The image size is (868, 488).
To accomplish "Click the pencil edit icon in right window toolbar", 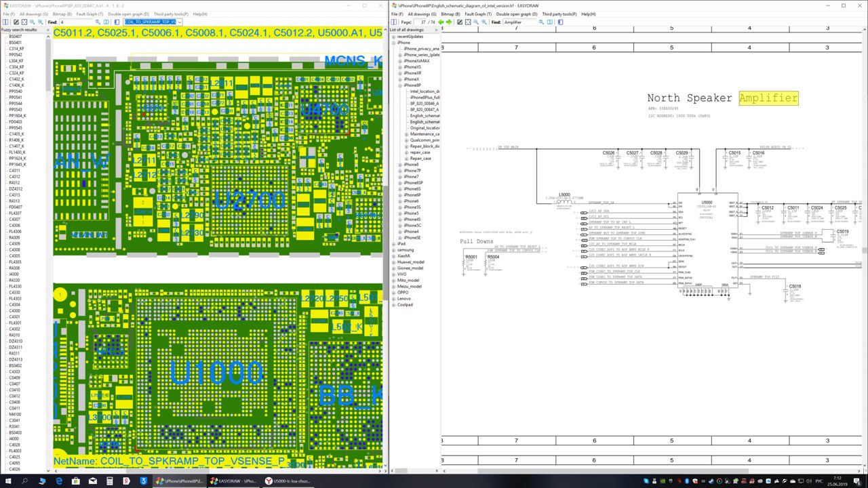I will coord(459,22).
